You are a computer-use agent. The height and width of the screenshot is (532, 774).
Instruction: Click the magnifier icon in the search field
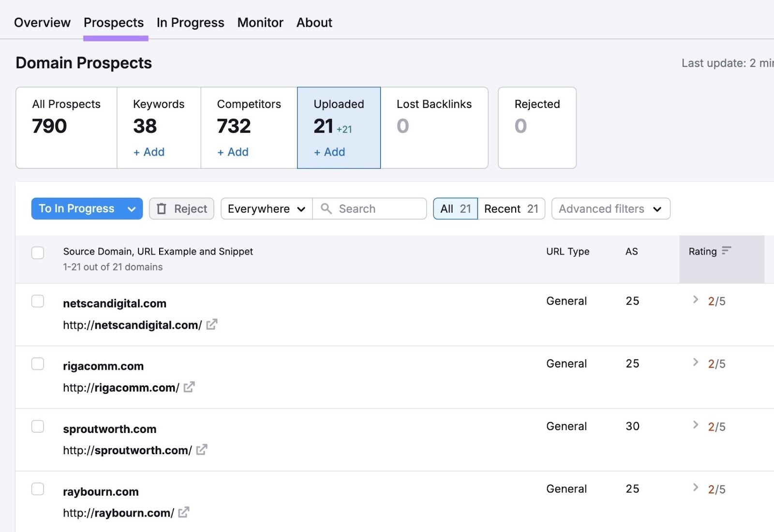(327, 208)
